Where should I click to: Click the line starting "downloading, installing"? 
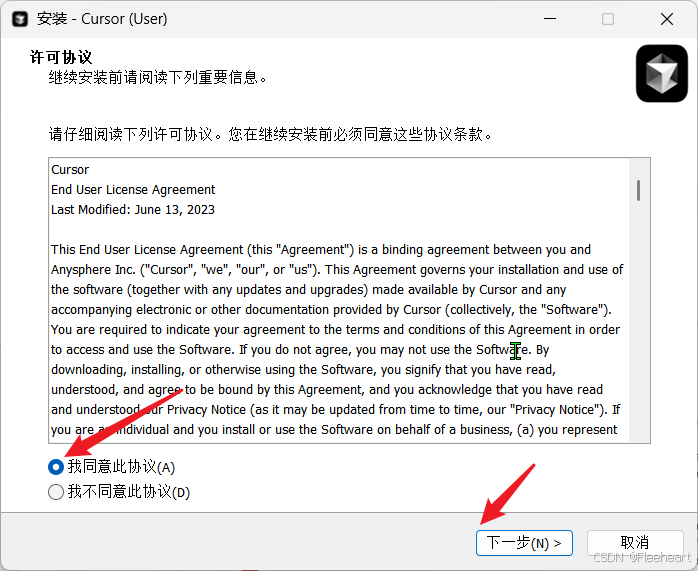coord(303,370)
